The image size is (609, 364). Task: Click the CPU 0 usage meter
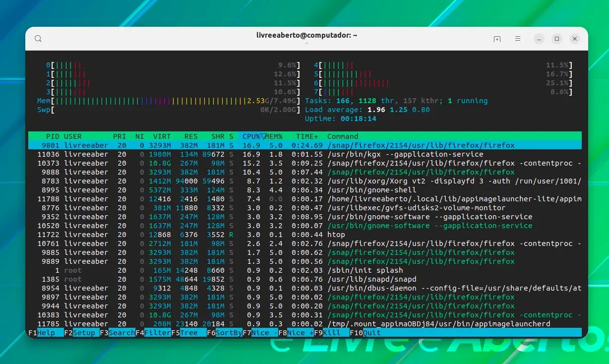[174, 65]
